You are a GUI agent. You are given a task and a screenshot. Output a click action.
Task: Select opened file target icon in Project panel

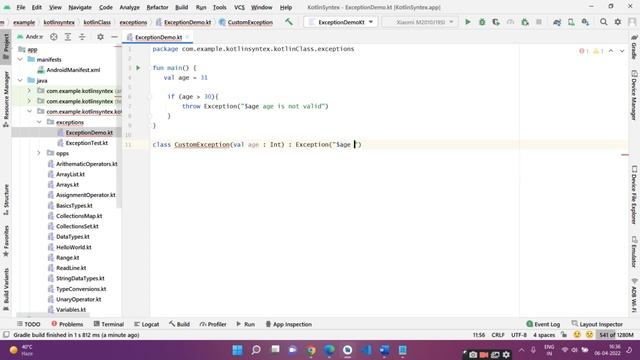(53, 37)
